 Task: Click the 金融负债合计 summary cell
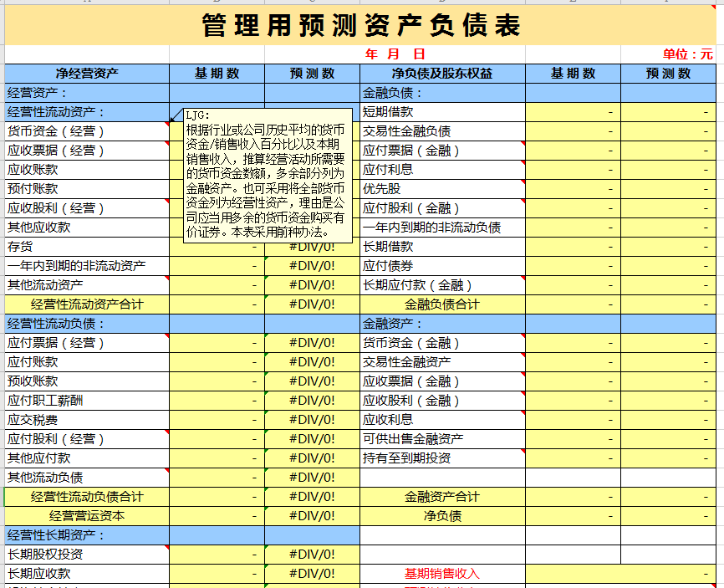click(443, 304)
